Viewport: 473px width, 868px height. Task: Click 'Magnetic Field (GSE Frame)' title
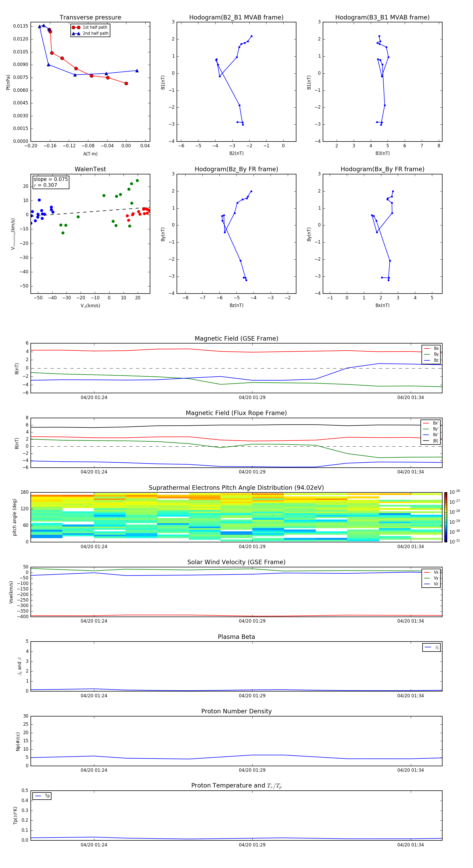tap(236, 339)
